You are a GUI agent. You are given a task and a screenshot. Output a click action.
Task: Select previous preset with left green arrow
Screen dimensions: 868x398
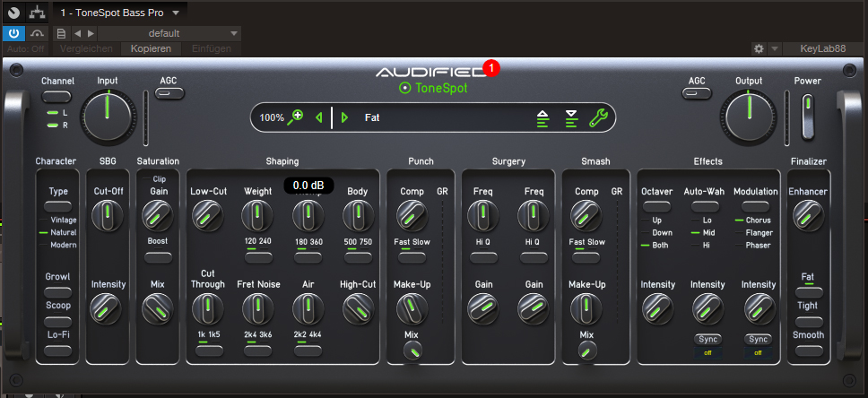pyautogui.click(x=318, y=117)
